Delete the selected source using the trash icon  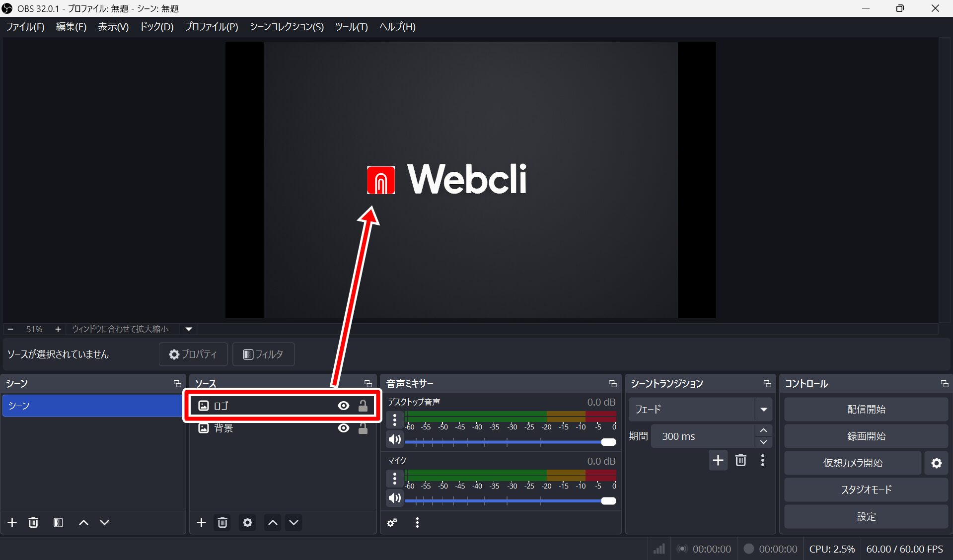[x=222, y=522]
